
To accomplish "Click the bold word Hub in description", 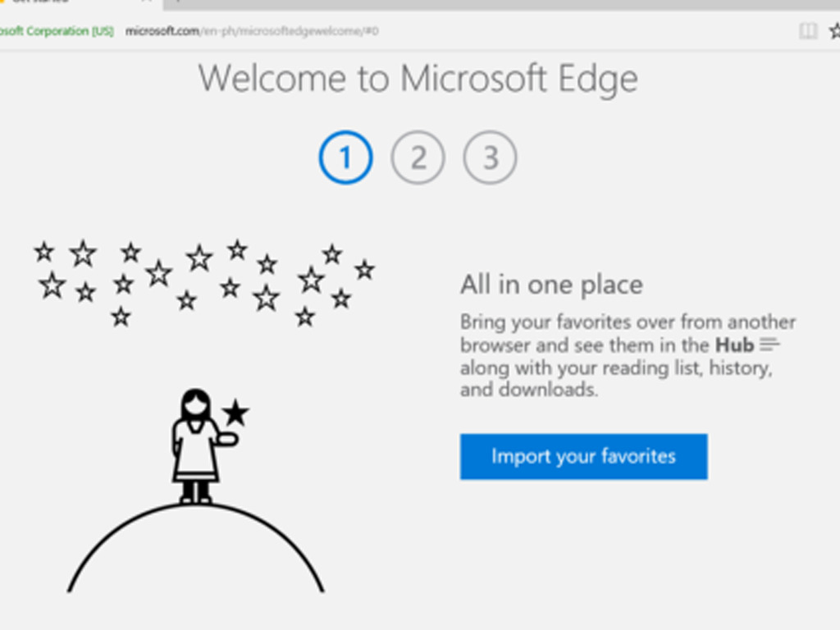I will (x=734, y=345).
